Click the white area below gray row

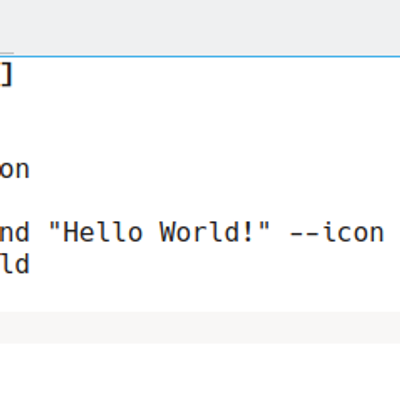point(200,372)
